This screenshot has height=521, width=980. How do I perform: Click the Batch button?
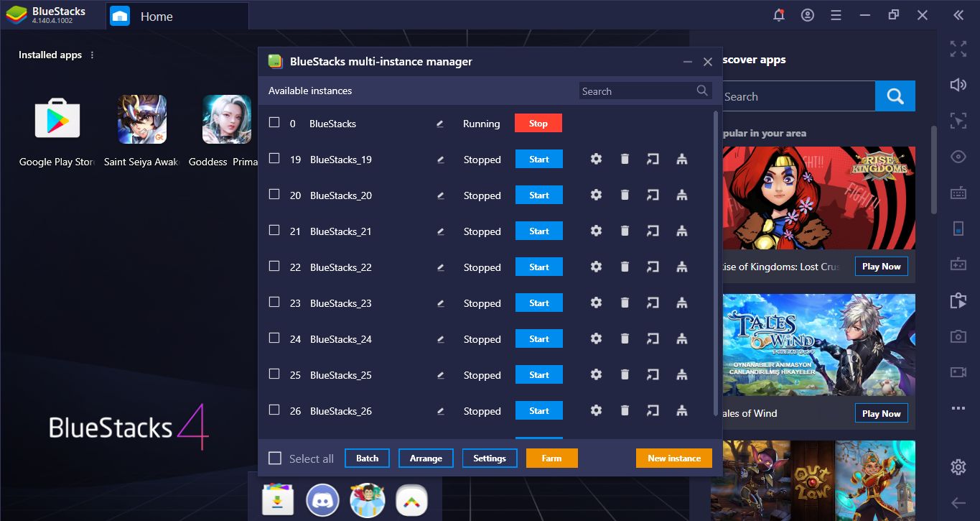coord(368,458)
